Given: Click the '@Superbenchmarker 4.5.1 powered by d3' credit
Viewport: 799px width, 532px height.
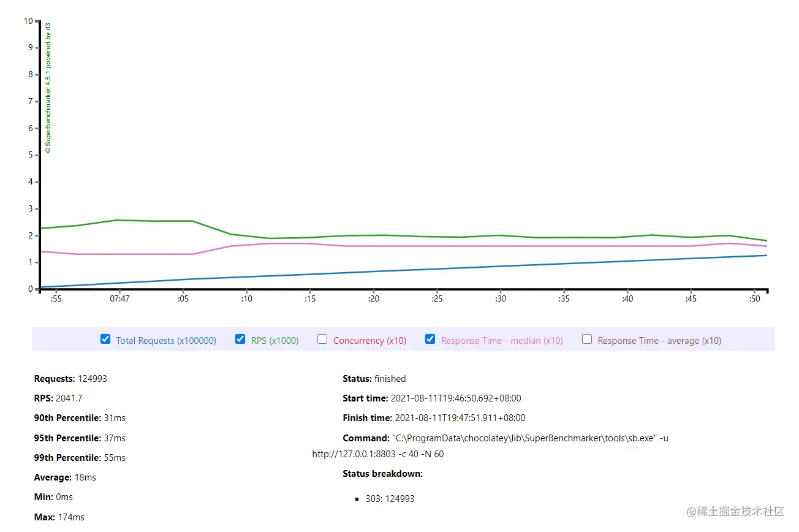Looking at the screenshot, I should [48, 88].
